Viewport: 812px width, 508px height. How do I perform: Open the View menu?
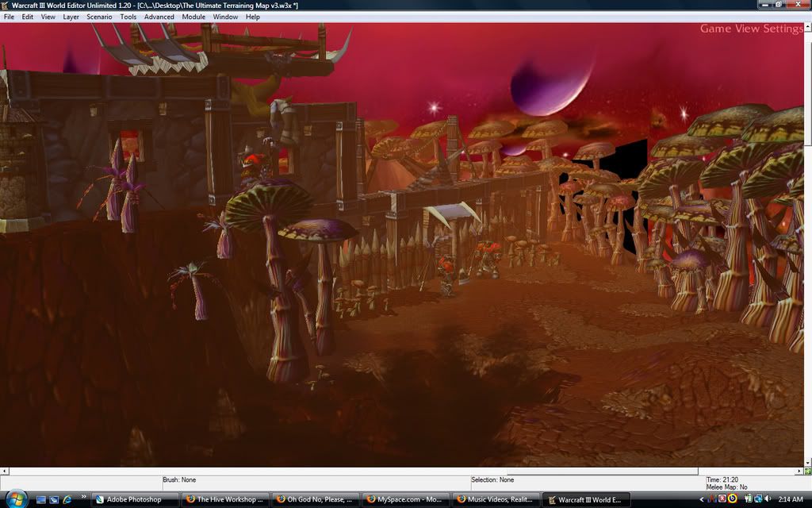pyautogui.click(x=48, y=17)
